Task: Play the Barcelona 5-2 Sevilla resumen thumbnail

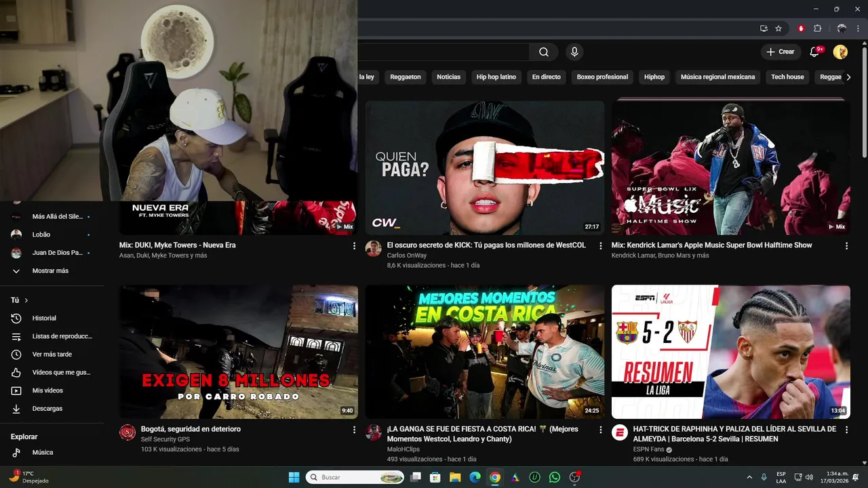Action: click(731, 352)
